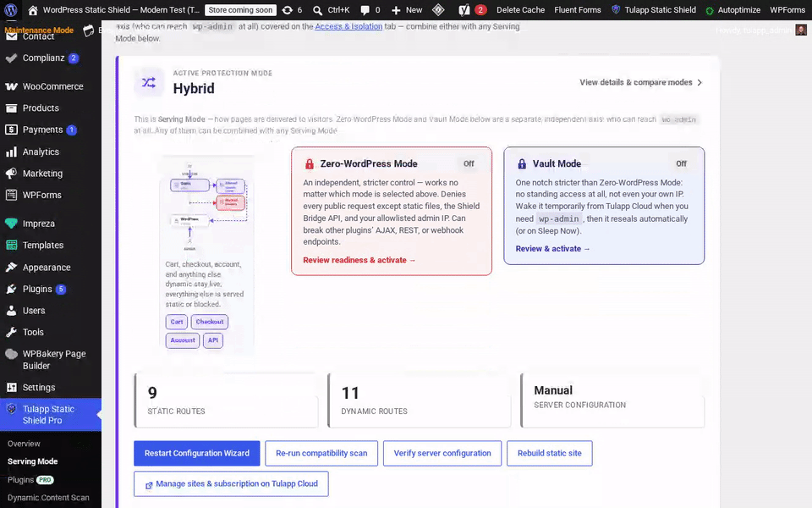Click the 11 Dynamic Routes card
This screenshot has height=508, width=812.
coord(420,400)
